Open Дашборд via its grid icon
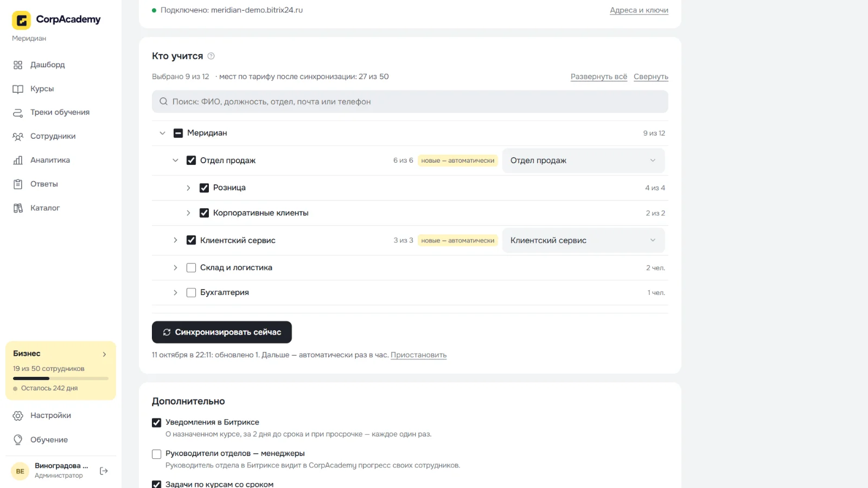This screenshot has width=868, height=488. pos(18,65)
